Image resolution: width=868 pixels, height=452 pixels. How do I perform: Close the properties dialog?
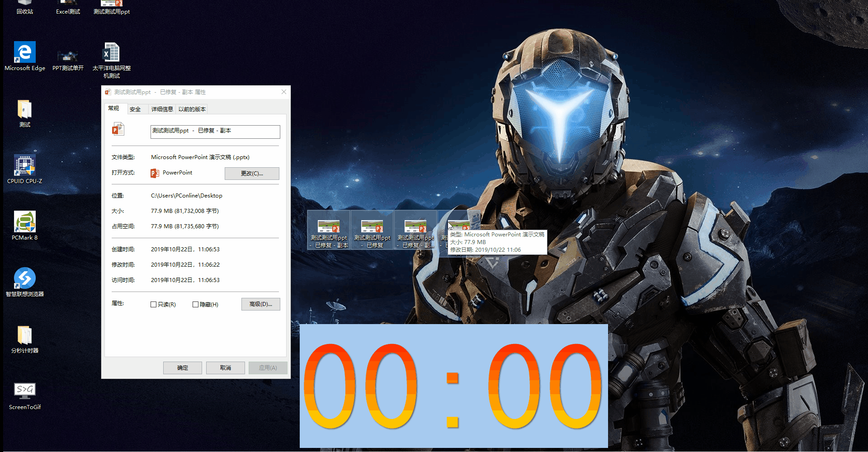[284, 92]
